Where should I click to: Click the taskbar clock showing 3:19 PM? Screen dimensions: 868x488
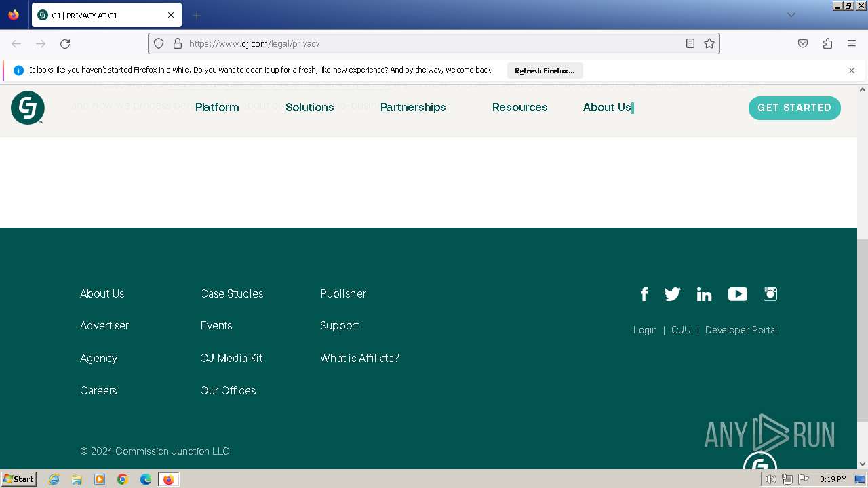[x=833, y=479]
